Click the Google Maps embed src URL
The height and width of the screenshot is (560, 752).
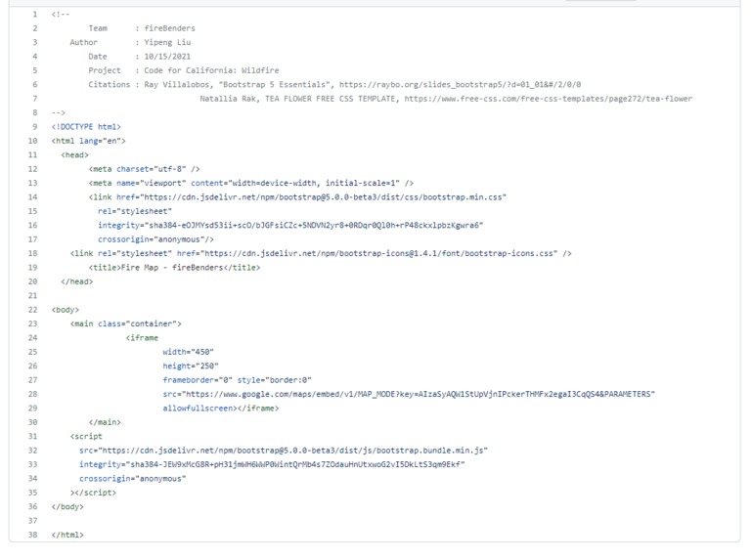click(418, 394)
